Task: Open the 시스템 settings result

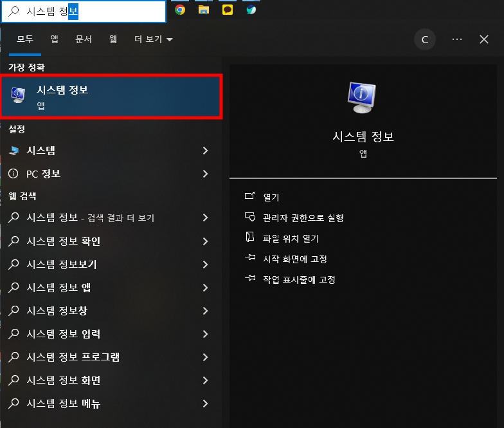Action: 109,151
